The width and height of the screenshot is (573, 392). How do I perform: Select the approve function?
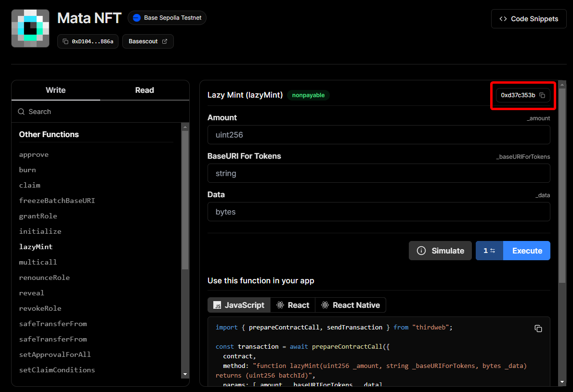[34, 154]
